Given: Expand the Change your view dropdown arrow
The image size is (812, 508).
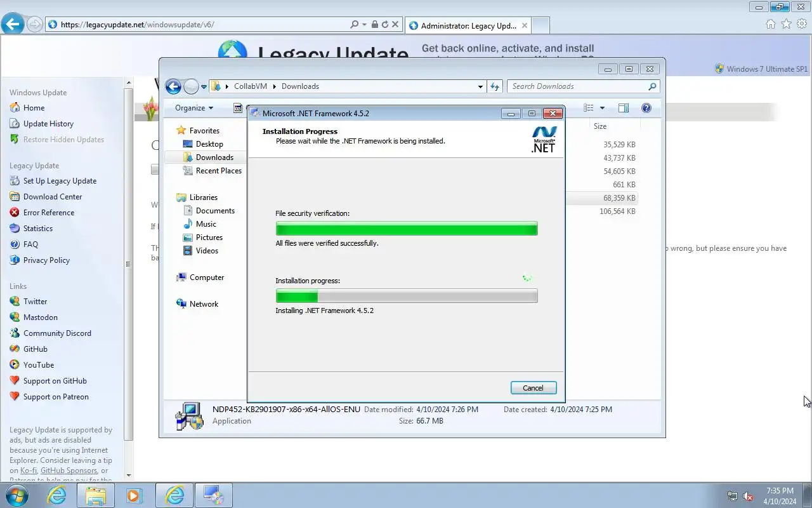Looking at the screenshot, I should point(602,108).
